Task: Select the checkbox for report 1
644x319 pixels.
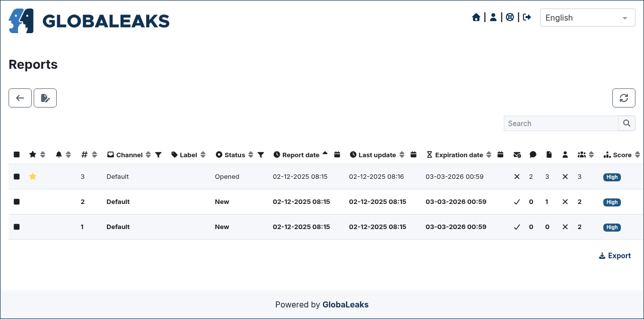Action: point(17,227)
